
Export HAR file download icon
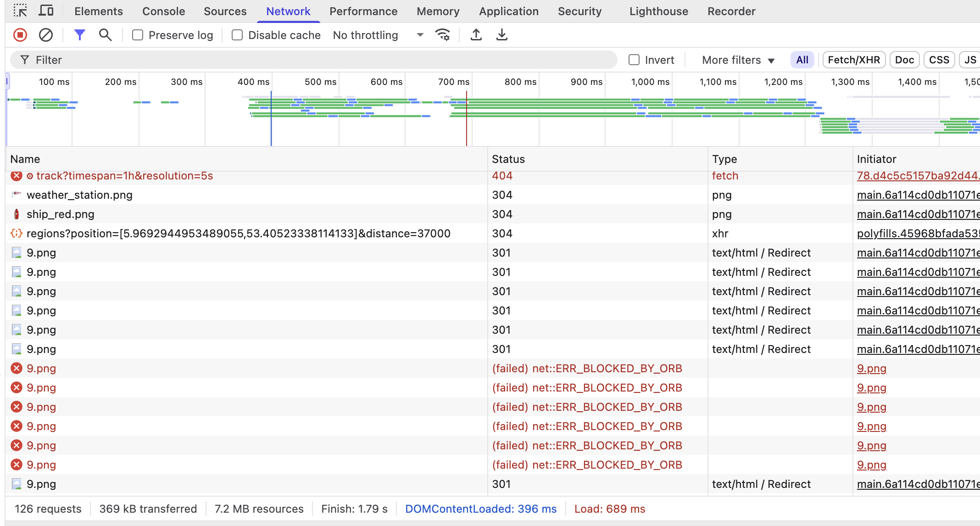(502, 35)
